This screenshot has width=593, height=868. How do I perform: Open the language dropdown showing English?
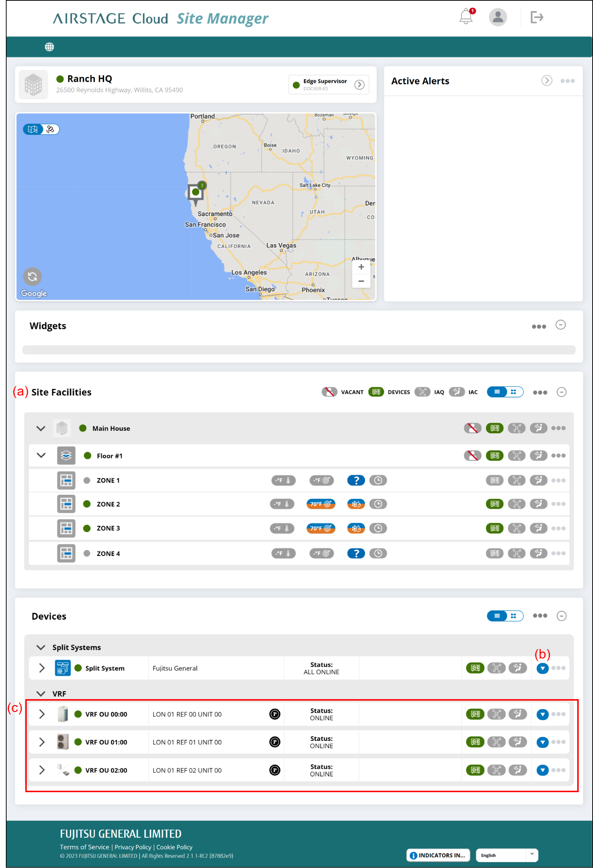[x=506, y=855]
